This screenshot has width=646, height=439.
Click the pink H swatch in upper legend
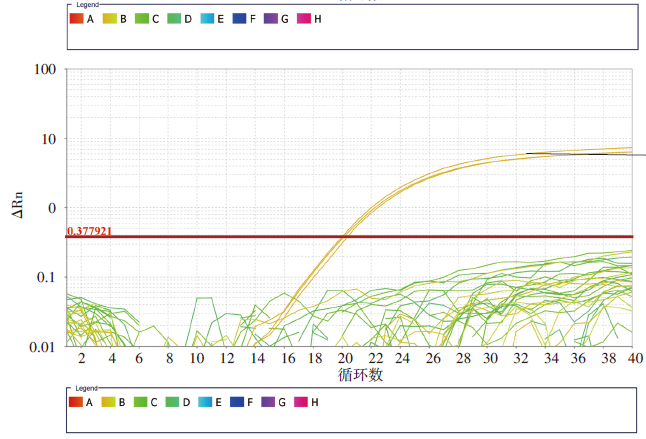click(304, 19)
